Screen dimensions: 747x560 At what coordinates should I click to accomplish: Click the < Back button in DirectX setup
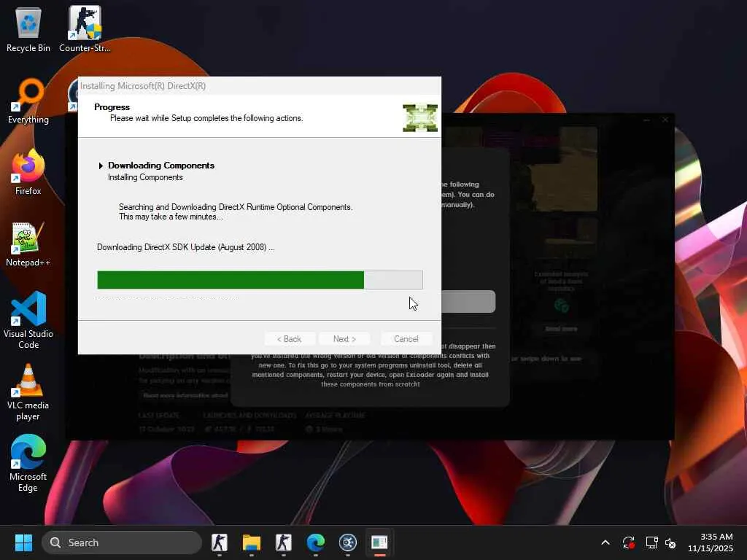(289, 339)
